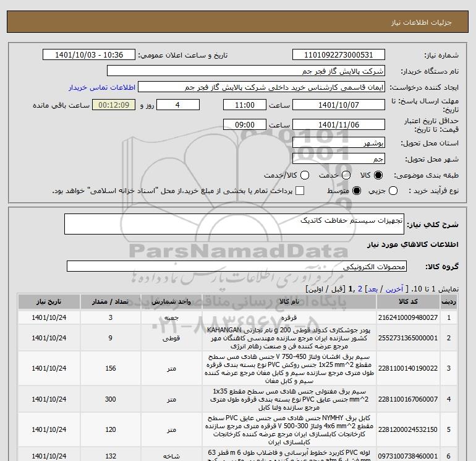The image size is (476, 461).
Task: Click the remaining time countdown 00:12:09
Action: 114,105
